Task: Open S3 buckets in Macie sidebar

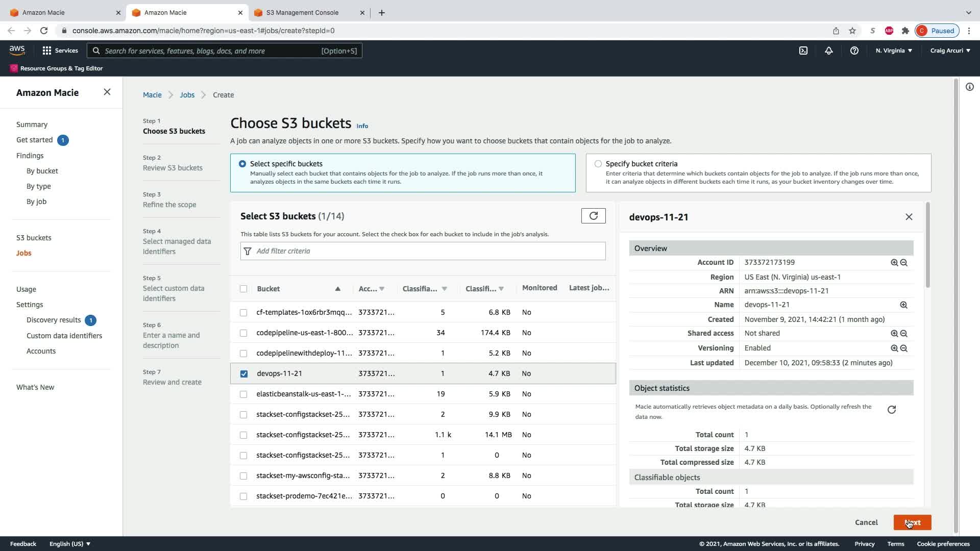Action: tap(34, 238)
